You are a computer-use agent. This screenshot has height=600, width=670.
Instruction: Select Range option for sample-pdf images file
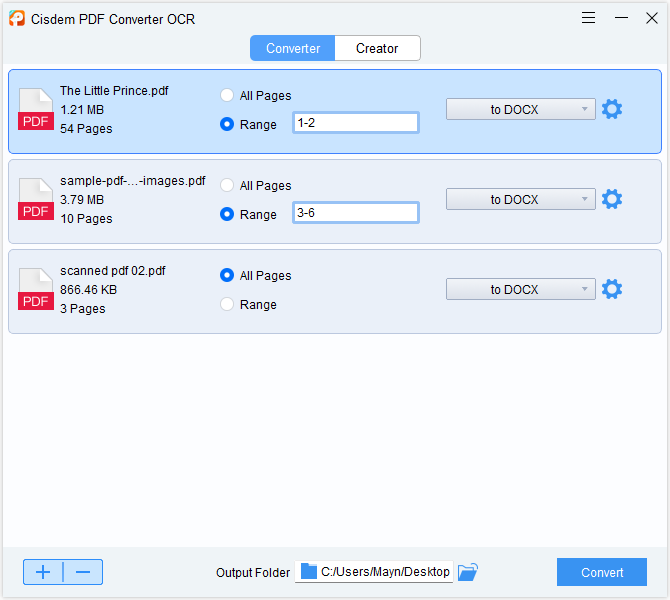click(227, 214)
